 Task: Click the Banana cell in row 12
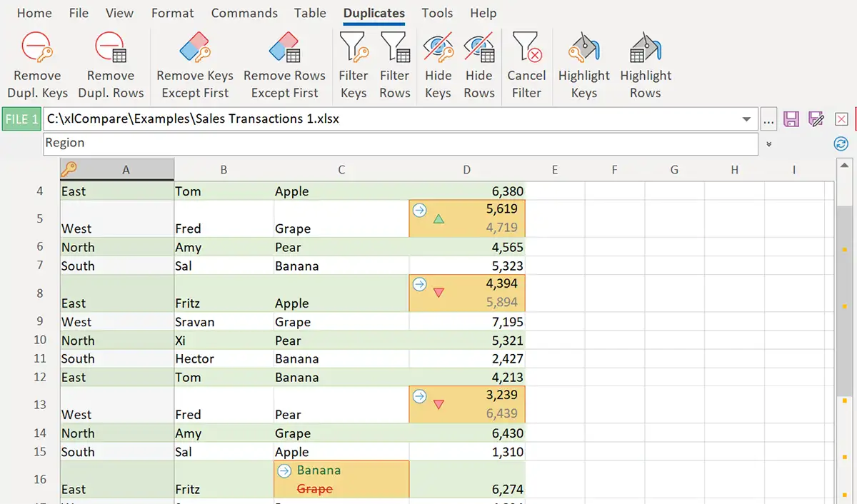tap(341, 378)
